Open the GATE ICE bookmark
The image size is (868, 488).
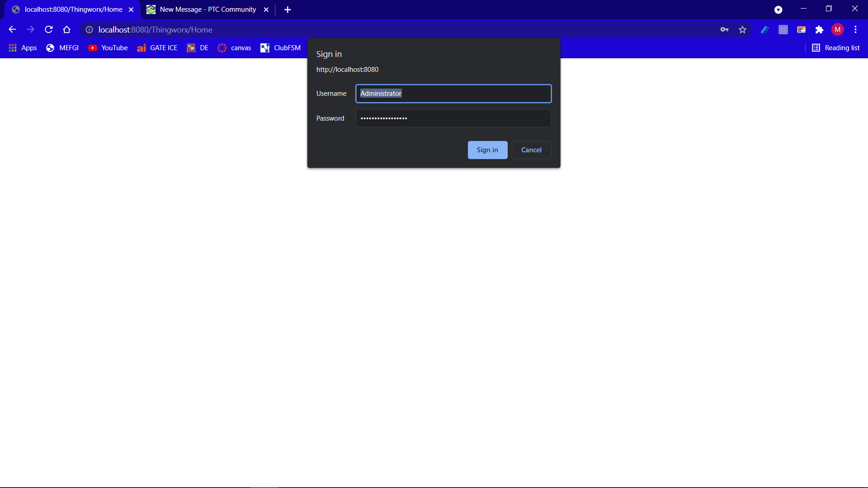(x=157, y=47)
